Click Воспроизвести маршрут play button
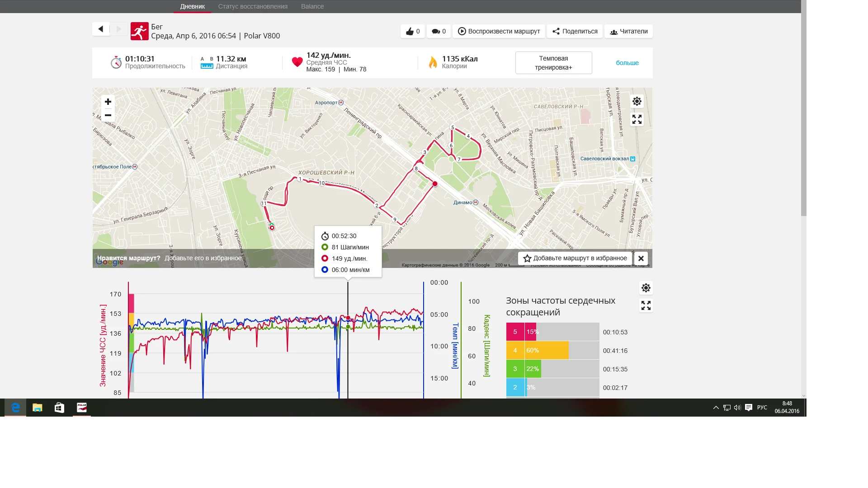The image size is (868, 488). point(499,31)
